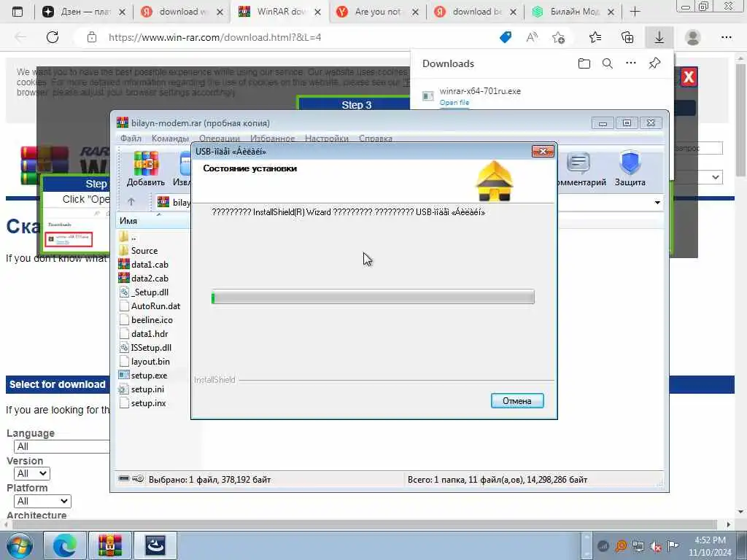Click the Tab actions icon in browser
Screen dimensions: 747x560
18,12
